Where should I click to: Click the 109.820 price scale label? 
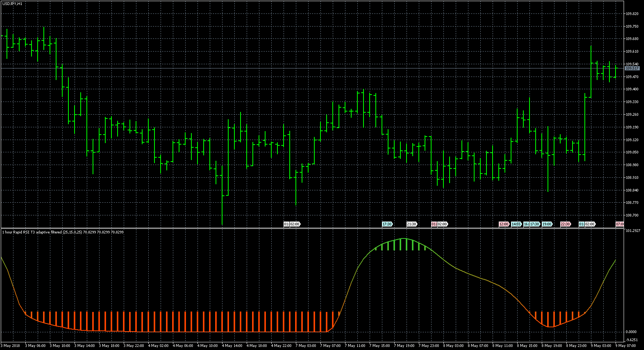(632, 14)
